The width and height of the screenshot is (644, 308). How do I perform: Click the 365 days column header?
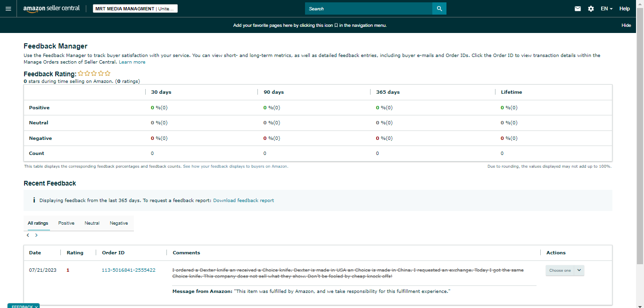tap(388, 92)
